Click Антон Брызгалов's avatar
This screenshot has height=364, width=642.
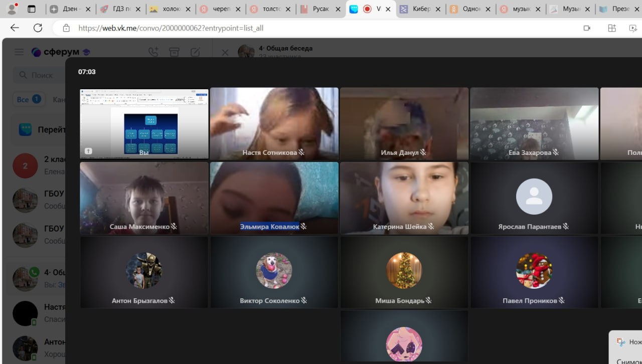click(x=144, y=271)
